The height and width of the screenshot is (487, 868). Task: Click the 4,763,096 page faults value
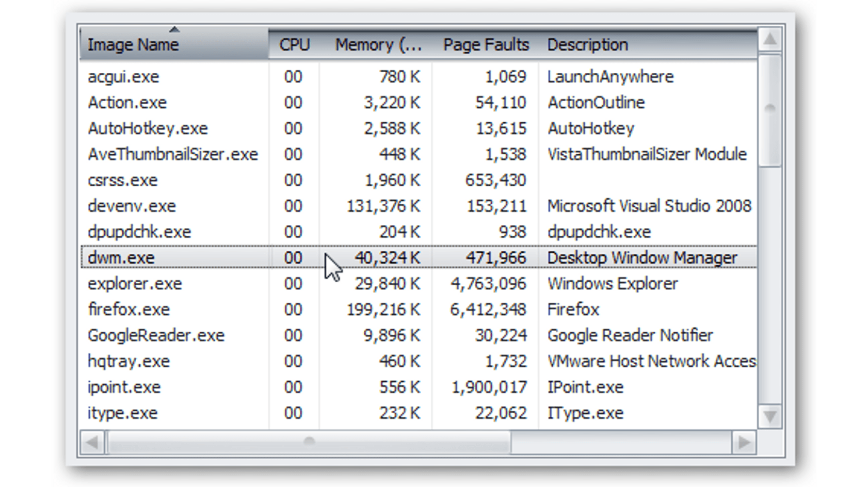[x=488, y=283]
